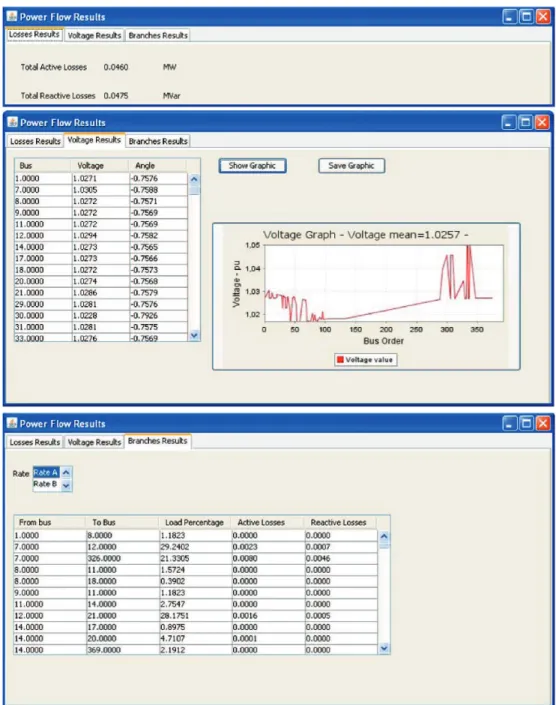
Task: Click the red Voltage value legend swatch
Action: click(x=340, y=360)
